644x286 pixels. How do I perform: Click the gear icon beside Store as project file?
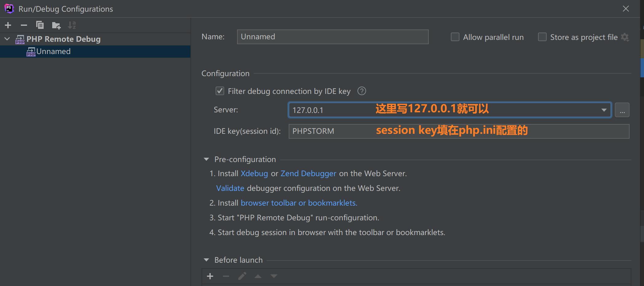(x=625, y=37)
